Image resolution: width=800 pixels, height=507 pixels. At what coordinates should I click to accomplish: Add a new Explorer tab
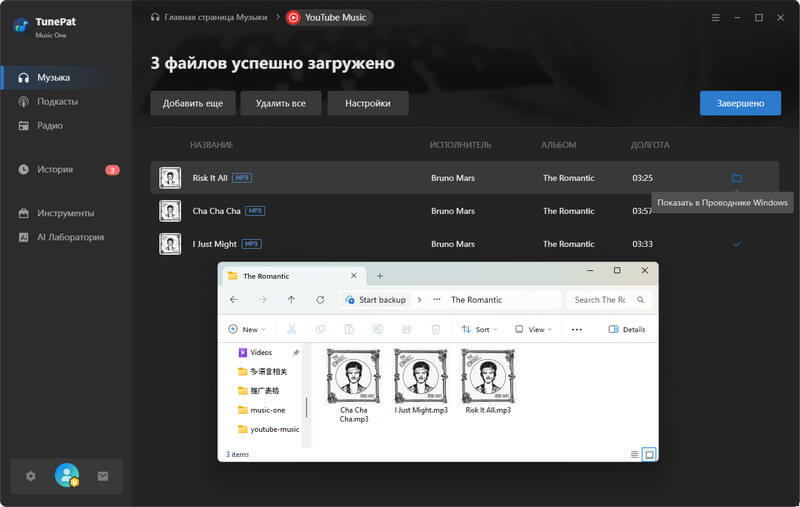point(380,276)
